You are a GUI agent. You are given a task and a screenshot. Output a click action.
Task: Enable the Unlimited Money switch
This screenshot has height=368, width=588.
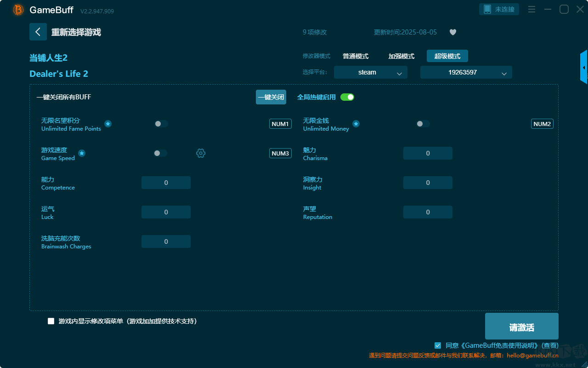tap(423, 124)
